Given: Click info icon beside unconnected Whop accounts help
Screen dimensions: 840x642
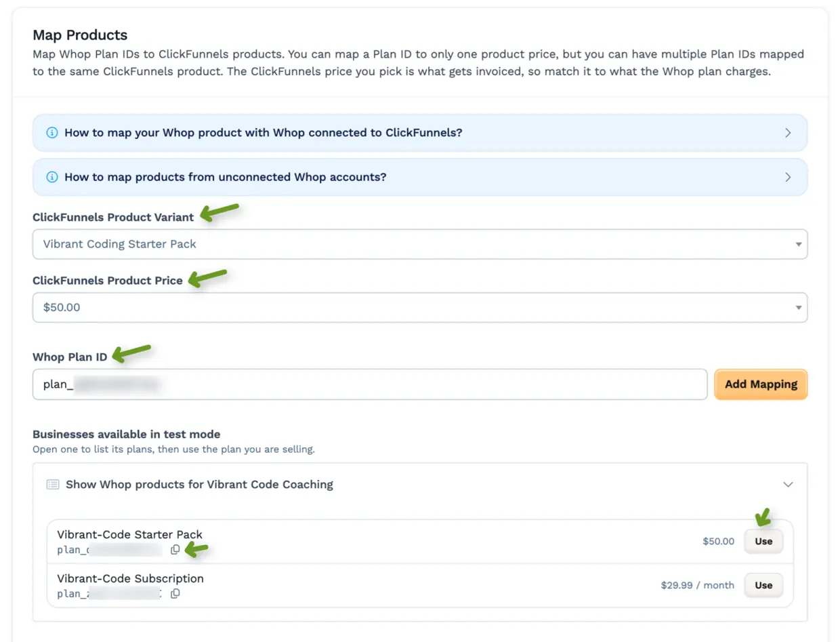Looking at the screenshot, I should (x=52, y=177).
